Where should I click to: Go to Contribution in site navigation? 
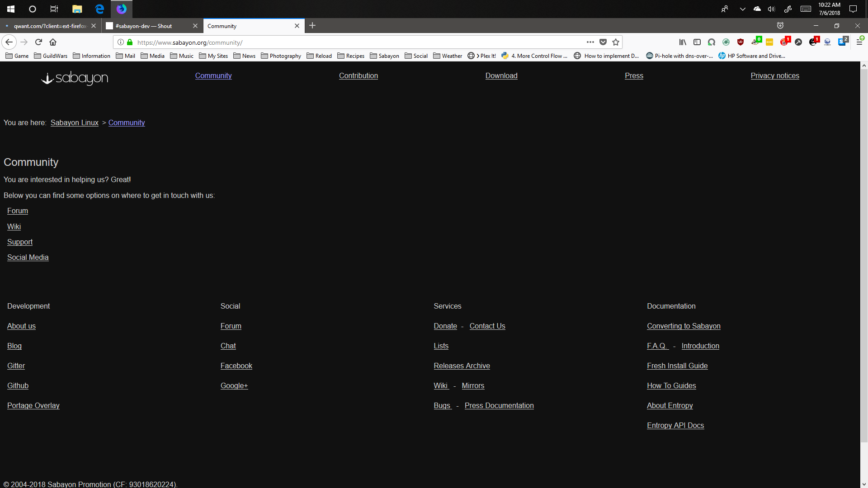click(359, 75)
